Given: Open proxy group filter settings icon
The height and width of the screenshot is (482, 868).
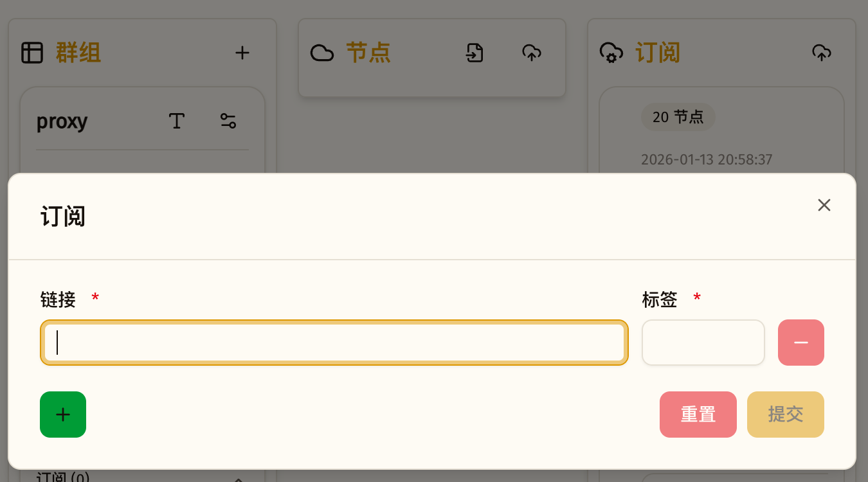Looking at the screenshot, I should 228,121.
